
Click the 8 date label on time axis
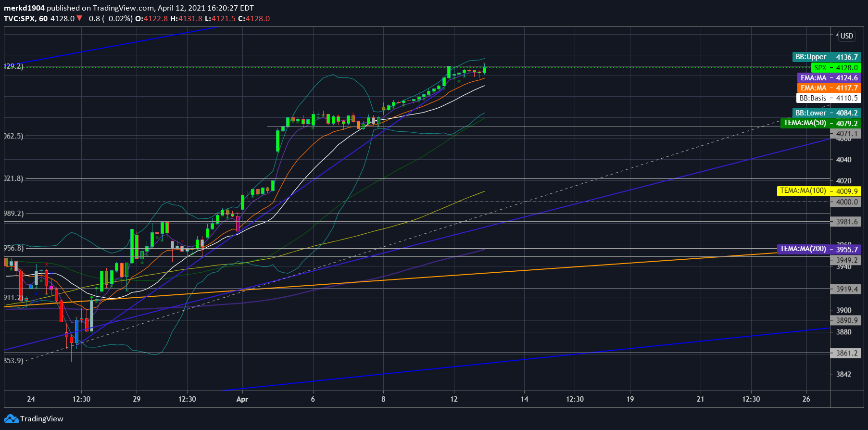pyautogui.click(x=383, y=399)
